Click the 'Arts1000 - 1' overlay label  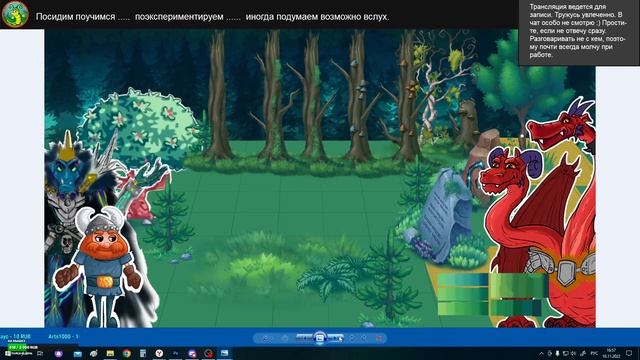[x=63, y=337]
